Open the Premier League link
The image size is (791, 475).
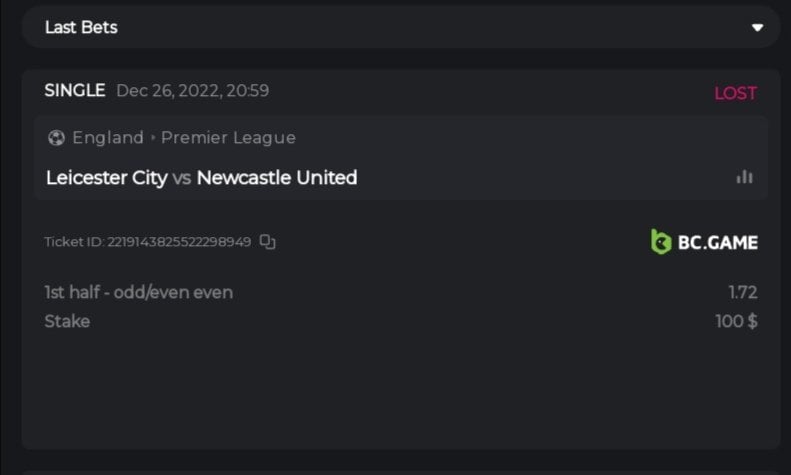(x=228, y=138)
